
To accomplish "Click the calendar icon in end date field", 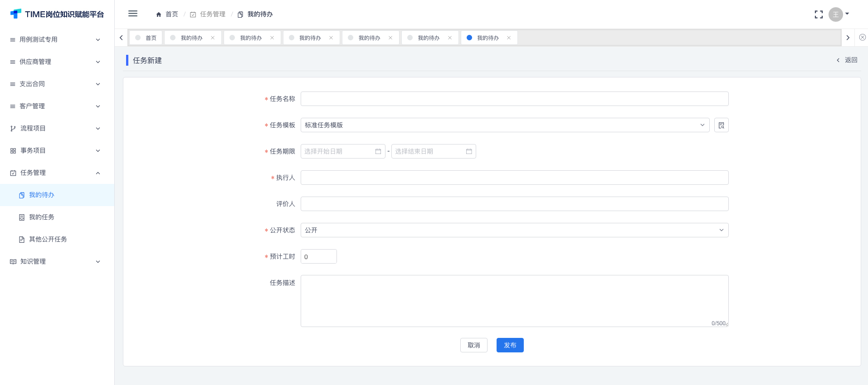I will point(469,151).
